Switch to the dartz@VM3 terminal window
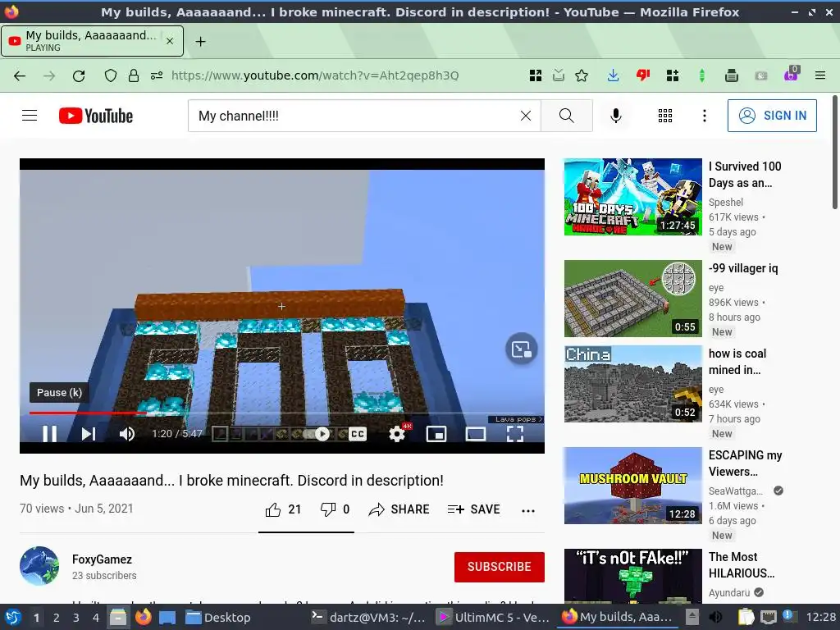 (x=368, y=618)
